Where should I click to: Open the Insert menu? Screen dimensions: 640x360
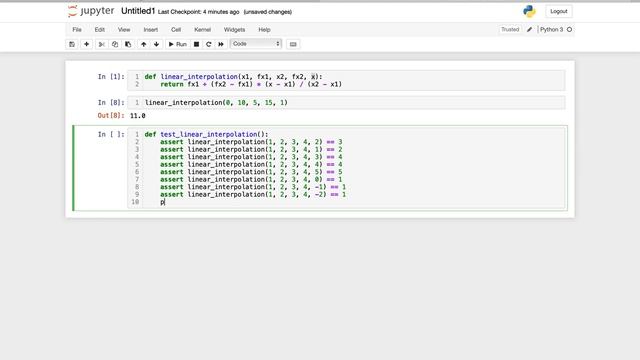coord(151,30)
